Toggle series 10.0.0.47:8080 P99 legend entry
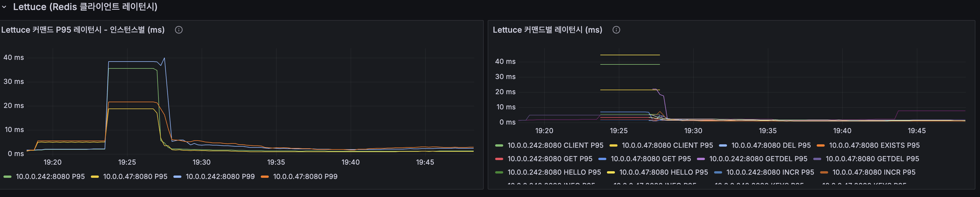The height and width of the screenshot is (197, 980). (305, 176)
